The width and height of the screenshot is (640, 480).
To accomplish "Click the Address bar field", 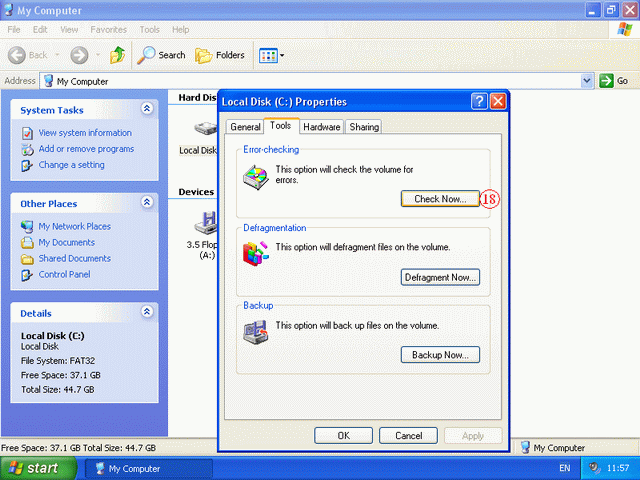I will [x=311, y=81].
